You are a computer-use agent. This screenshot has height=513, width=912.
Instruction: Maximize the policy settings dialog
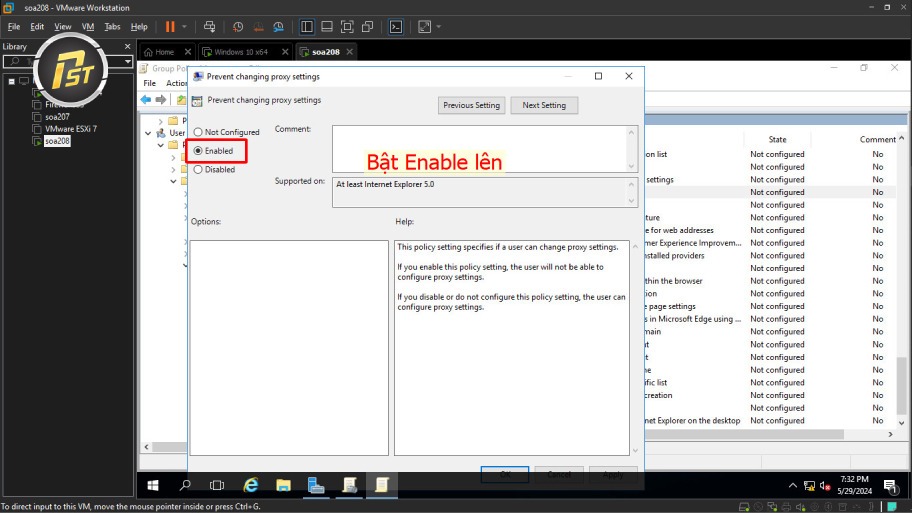[x=598, y=76]
